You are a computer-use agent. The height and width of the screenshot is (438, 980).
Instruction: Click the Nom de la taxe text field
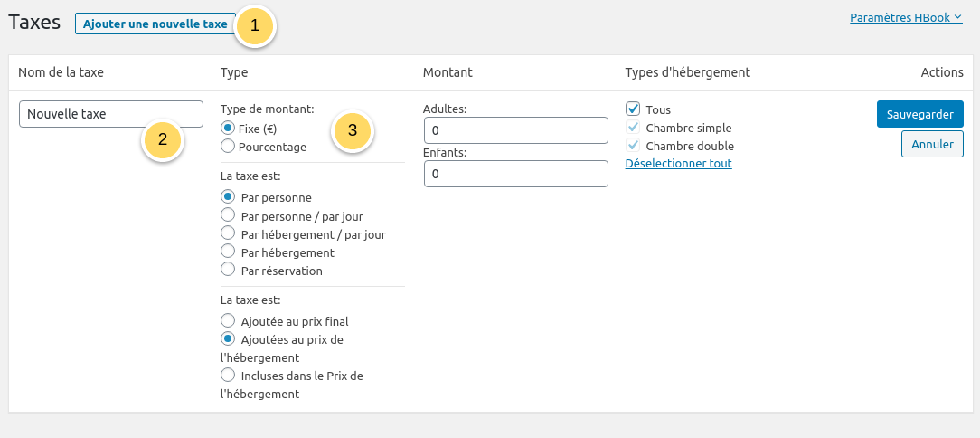point(110,114)
